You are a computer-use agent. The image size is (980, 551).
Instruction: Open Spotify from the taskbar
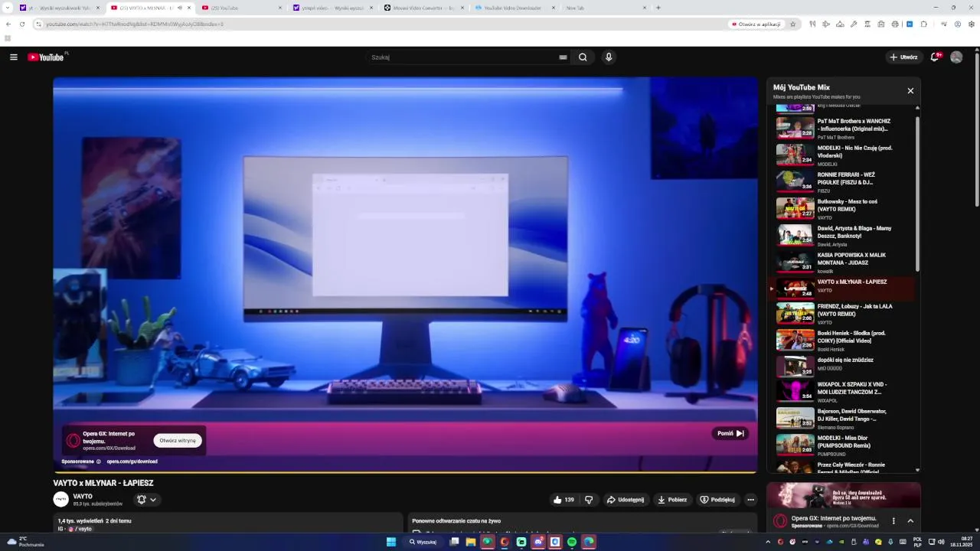click(x=572, y=542)
